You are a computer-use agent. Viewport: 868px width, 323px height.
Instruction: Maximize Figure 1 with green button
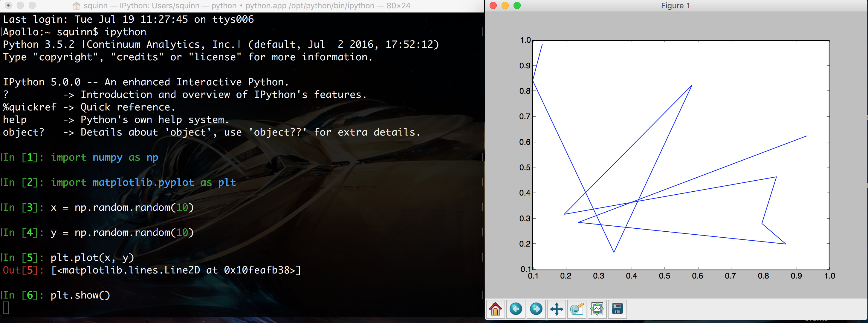(x=517, y=5)
